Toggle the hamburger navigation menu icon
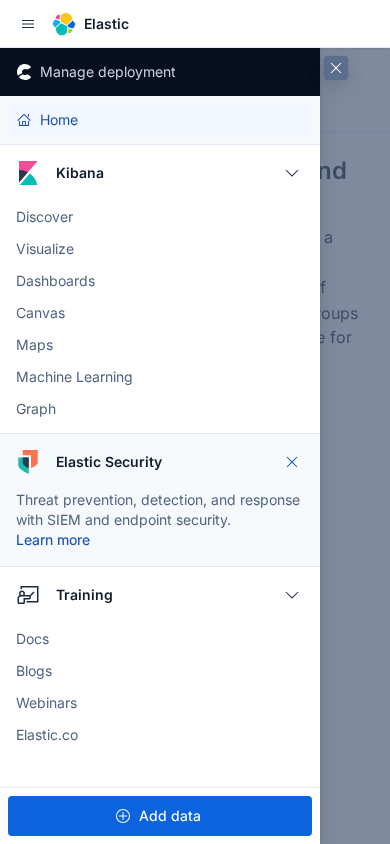 click(28, 24)
